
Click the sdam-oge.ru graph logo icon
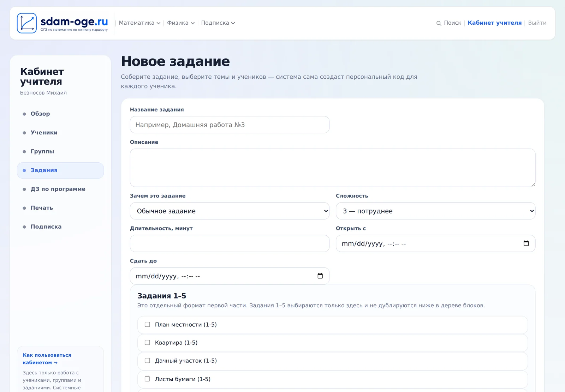(x=27, y=23)
